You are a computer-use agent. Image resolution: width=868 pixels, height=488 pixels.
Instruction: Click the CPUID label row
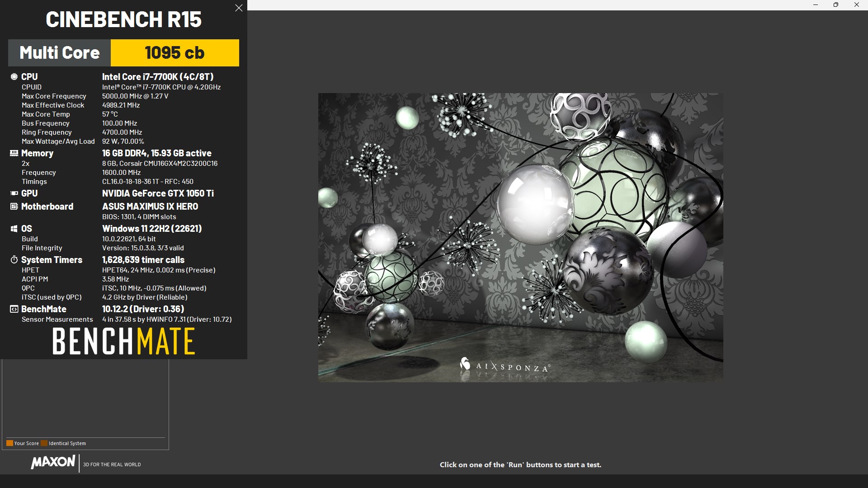pyautogui.click(x=32, y=87)
